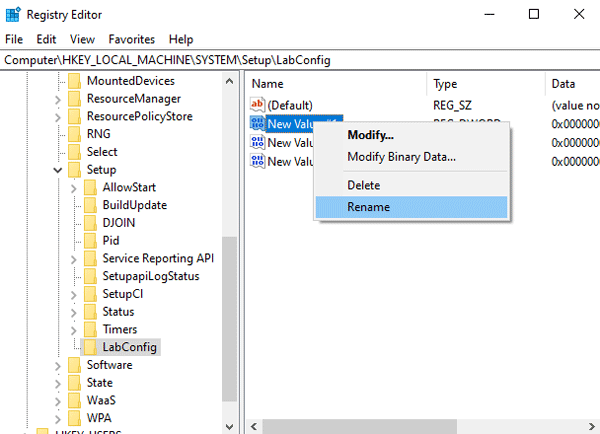
Task: Expand the ResourcePolicyStore key
Action: [57, 117]
